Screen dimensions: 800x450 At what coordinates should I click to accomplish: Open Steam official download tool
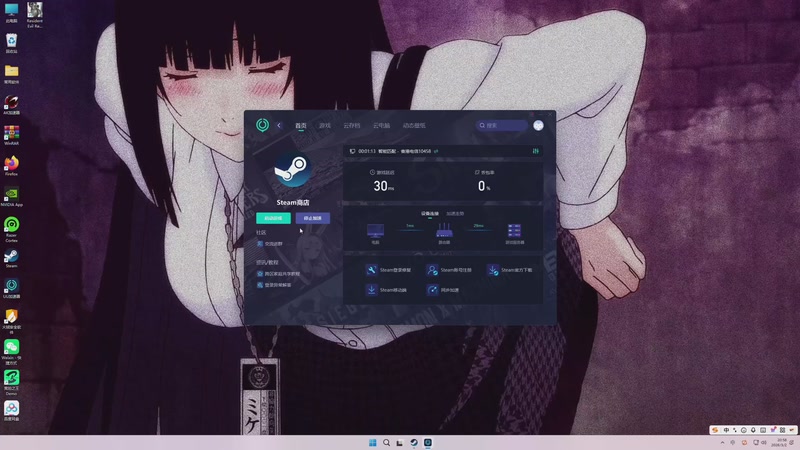pyautogui.click(x=510, y=270)
